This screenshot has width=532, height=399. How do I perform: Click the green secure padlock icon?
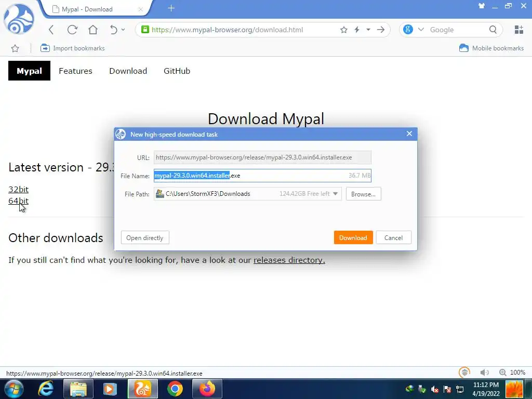coord(145,30)
